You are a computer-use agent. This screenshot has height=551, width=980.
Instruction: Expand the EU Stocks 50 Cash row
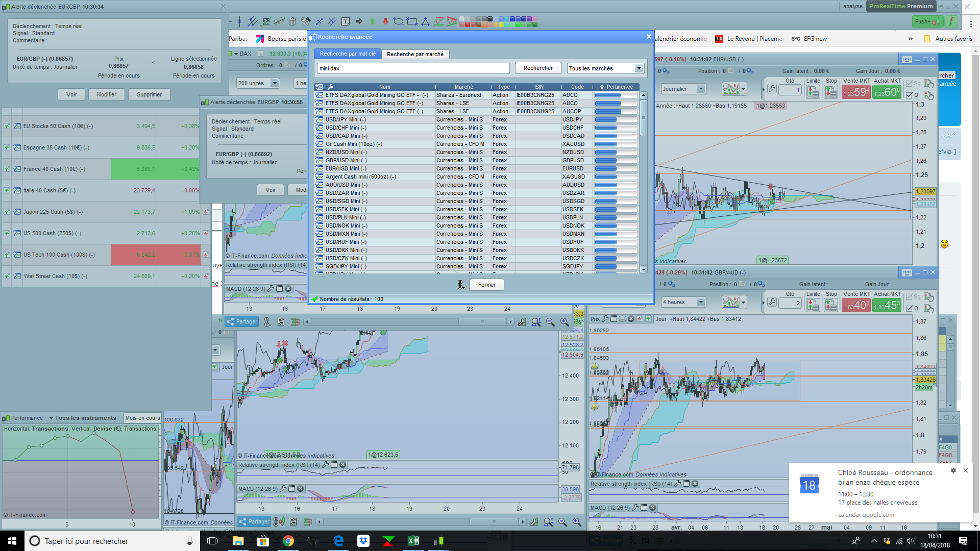coord(7,126)
